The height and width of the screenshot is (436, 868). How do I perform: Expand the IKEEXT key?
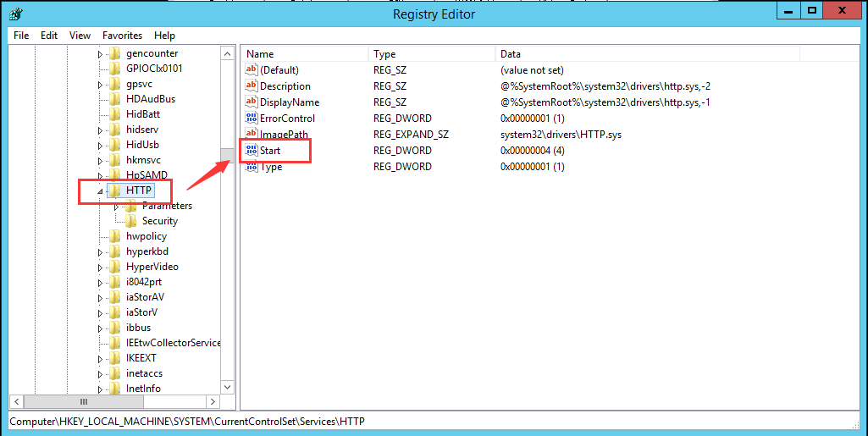[100, 359]
